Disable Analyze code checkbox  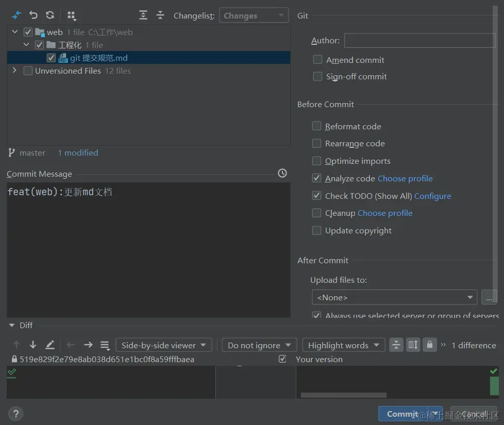pos(316,178)
